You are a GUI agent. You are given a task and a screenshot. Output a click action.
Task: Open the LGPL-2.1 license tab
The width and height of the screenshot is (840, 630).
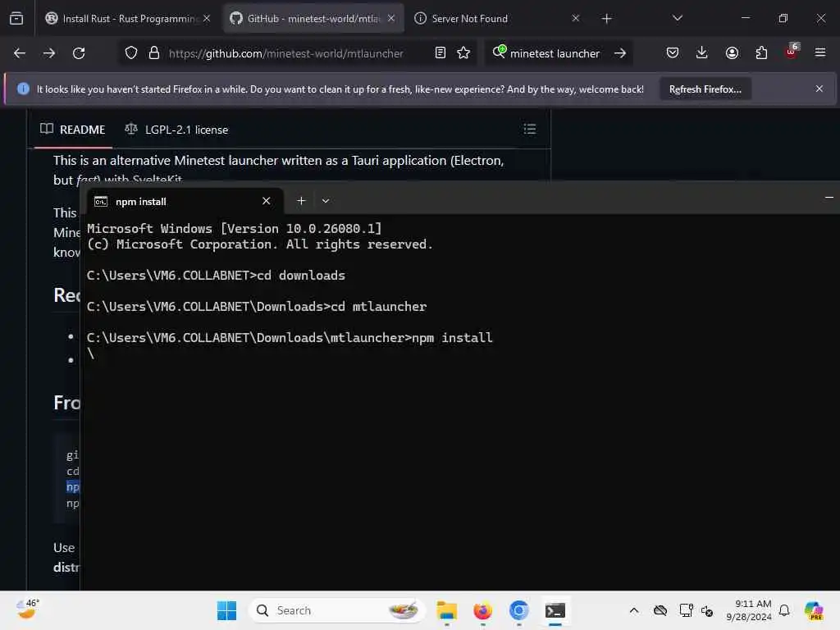[176, 130]
